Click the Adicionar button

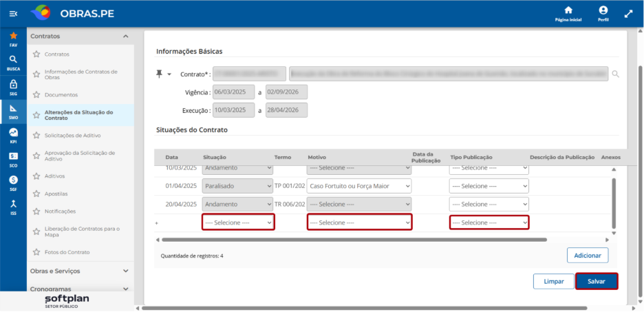pos(588,256)
